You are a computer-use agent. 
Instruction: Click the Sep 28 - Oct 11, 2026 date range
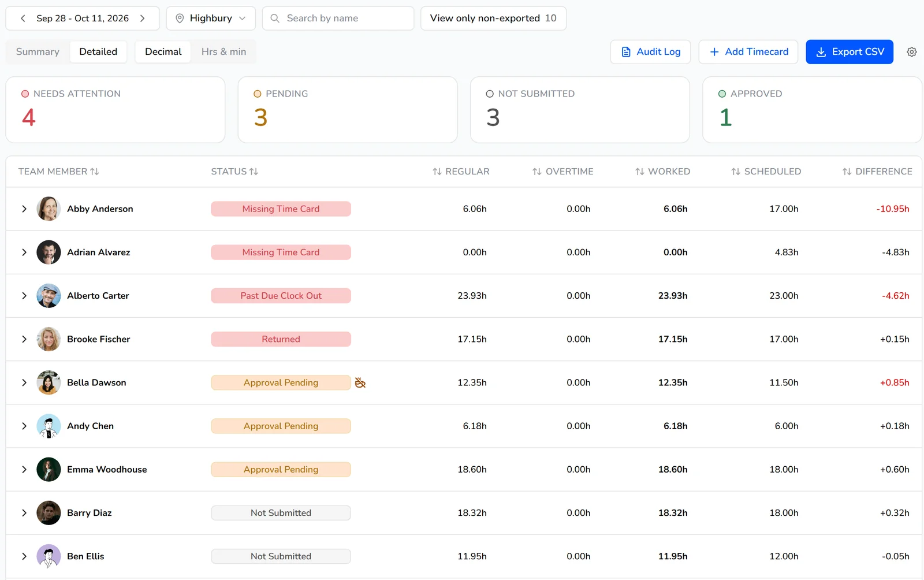click(x=83, y=18)
